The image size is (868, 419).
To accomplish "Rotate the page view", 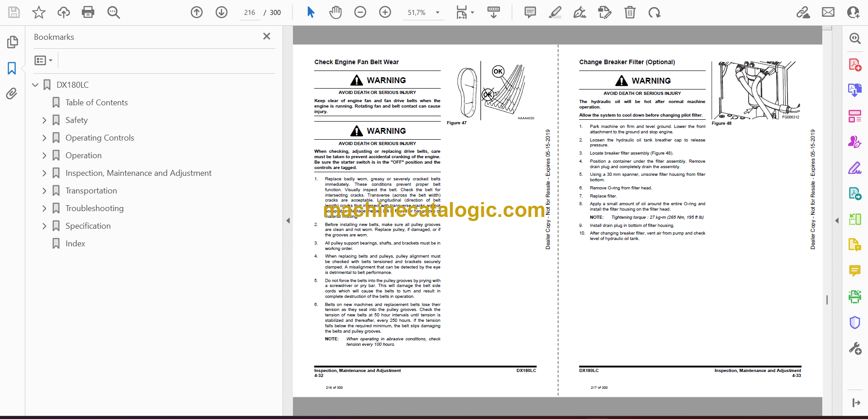I will pos(654,12).
